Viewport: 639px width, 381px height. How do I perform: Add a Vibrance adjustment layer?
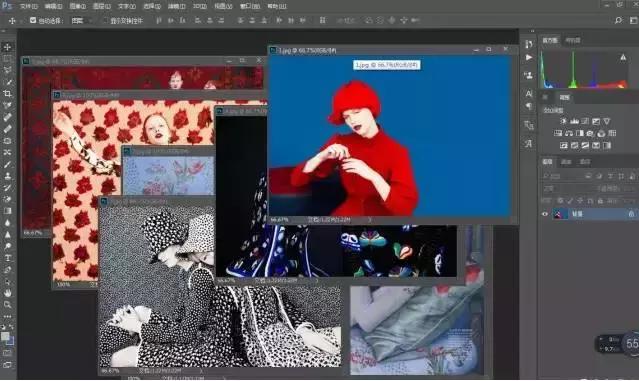(606, 121)
